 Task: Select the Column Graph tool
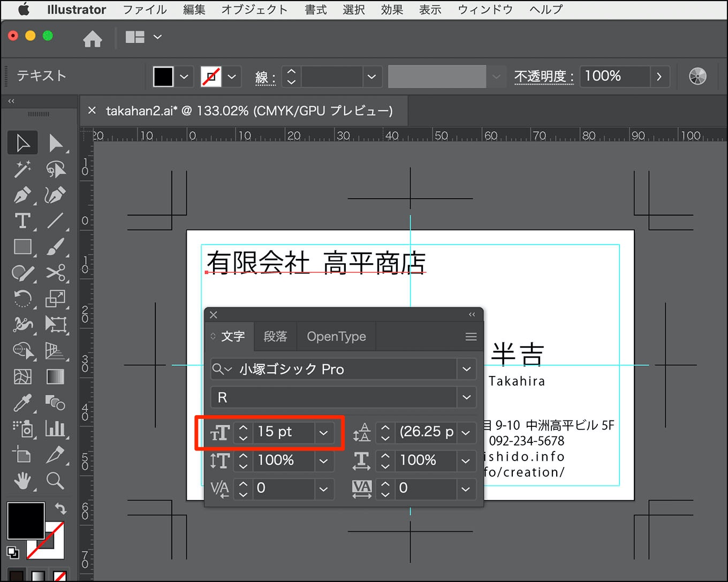[x=56, y=428]
